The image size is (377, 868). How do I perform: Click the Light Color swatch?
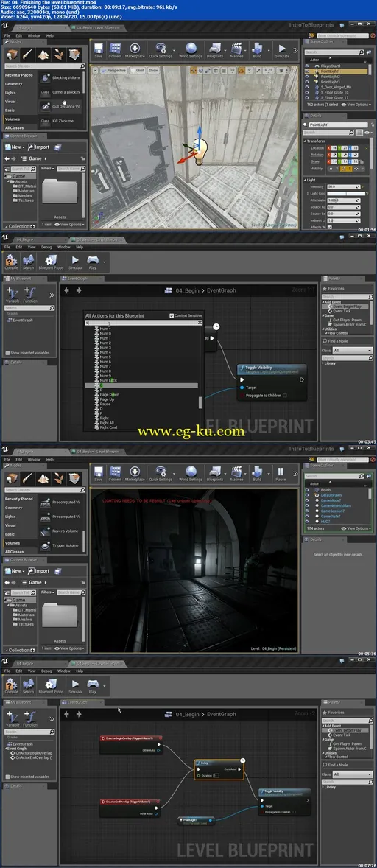345,193
